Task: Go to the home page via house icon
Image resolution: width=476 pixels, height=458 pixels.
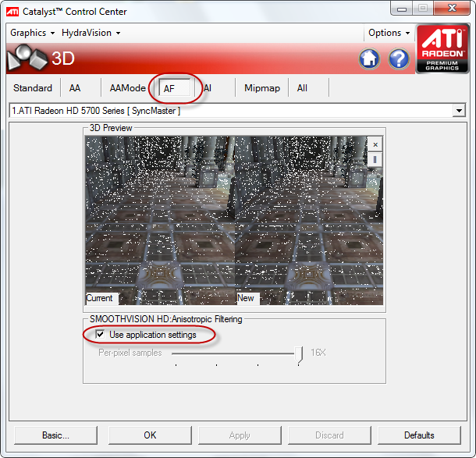Action: (x=369, y=59)
